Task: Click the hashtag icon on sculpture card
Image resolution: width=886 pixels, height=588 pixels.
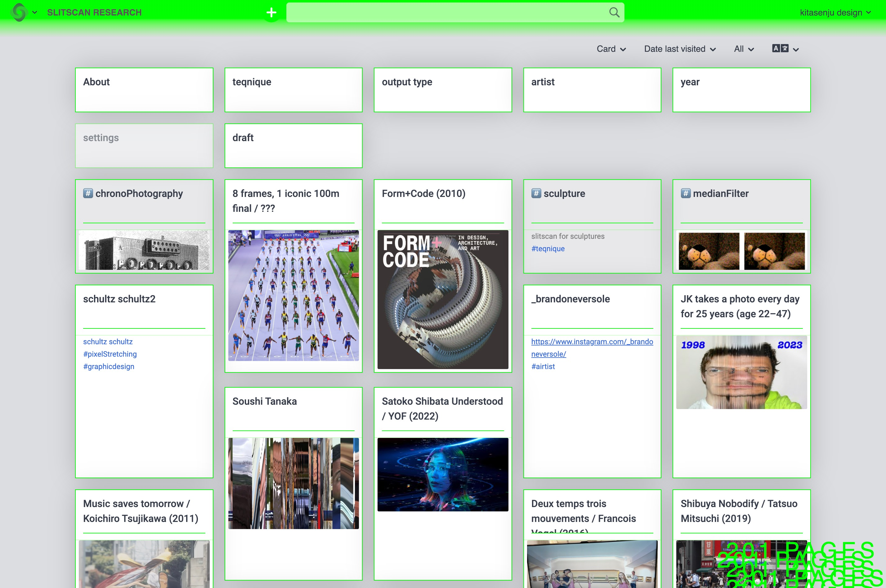Action: point(536,194)
